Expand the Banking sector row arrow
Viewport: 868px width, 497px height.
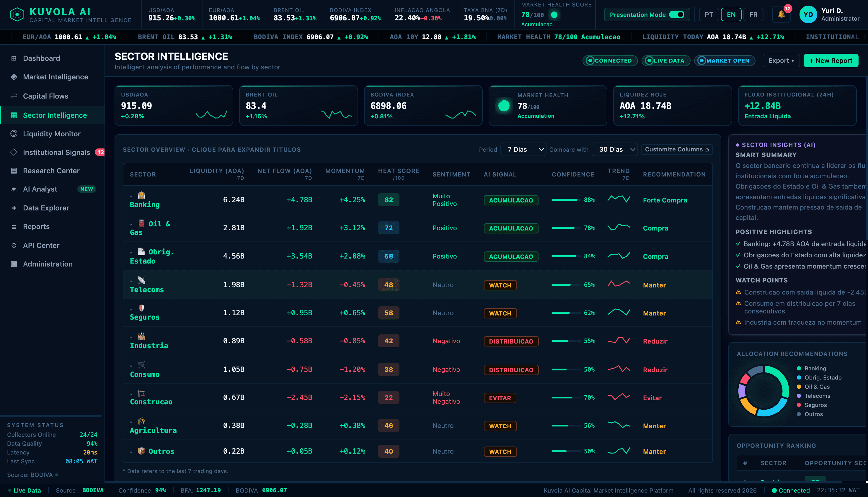point(131,196)
